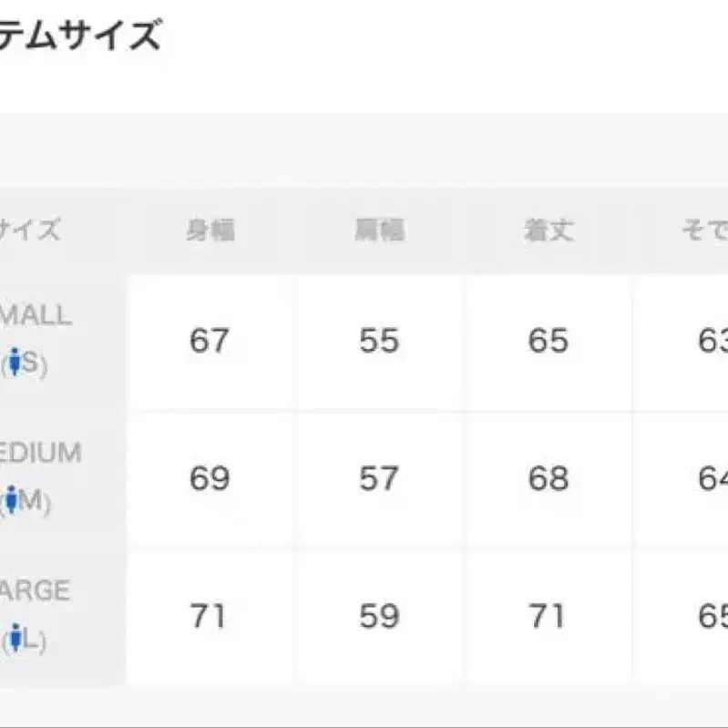Select the 身幅 column header
728x728 pixels.
210,231
